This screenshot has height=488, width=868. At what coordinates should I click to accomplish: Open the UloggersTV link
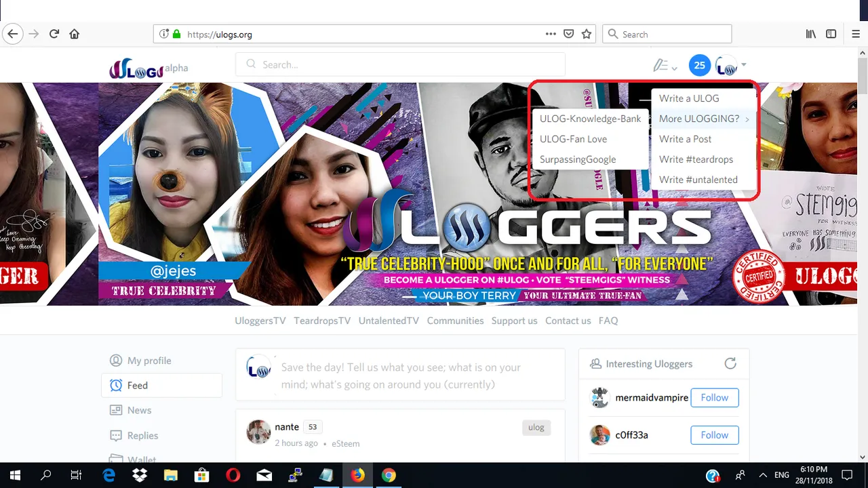click(260, 321)
